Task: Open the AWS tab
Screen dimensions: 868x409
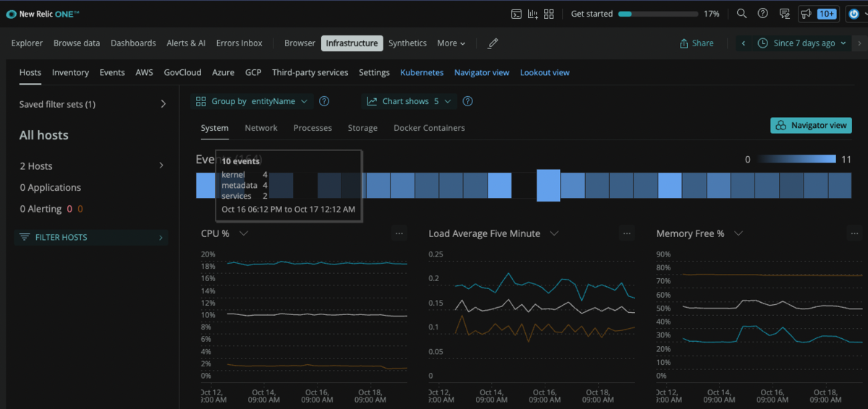Action: [x=144, y=72]
